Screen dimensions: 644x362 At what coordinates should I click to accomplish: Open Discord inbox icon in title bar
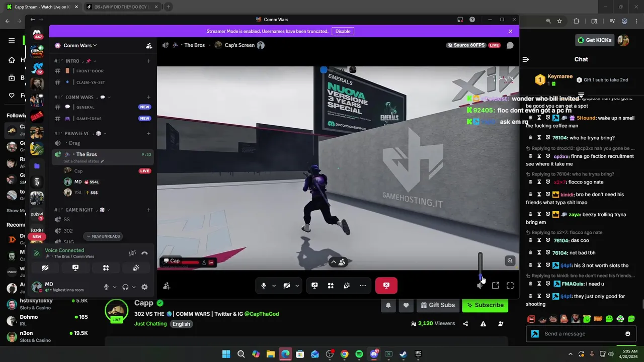click(460, 20)
